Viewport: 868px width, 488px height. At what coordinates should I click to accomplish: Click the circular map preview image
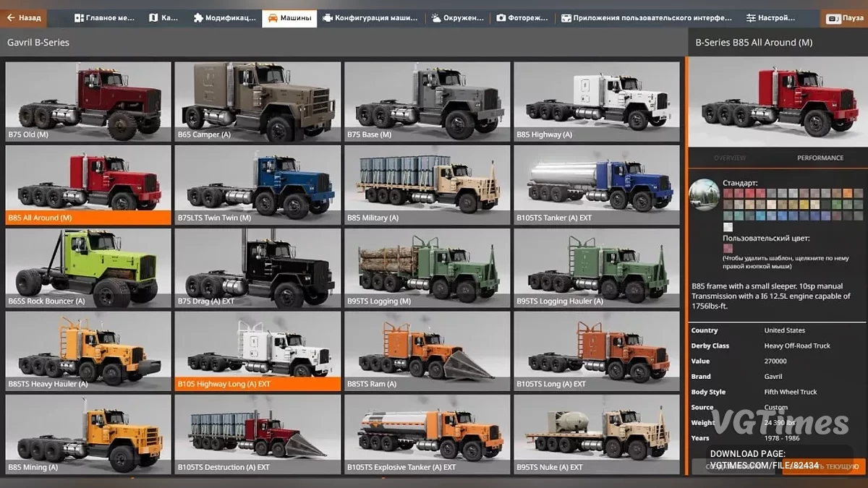click(x=704, y=194)
